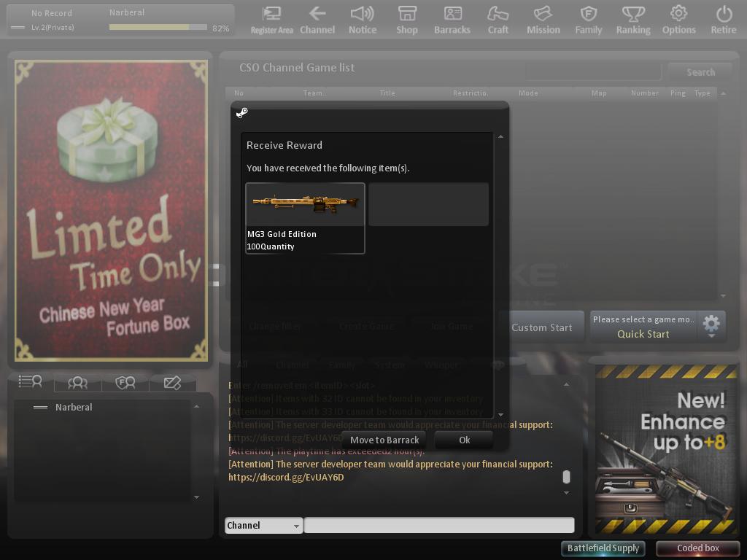Open the Craft menu

pyautogui.click(x=498, y=20)
